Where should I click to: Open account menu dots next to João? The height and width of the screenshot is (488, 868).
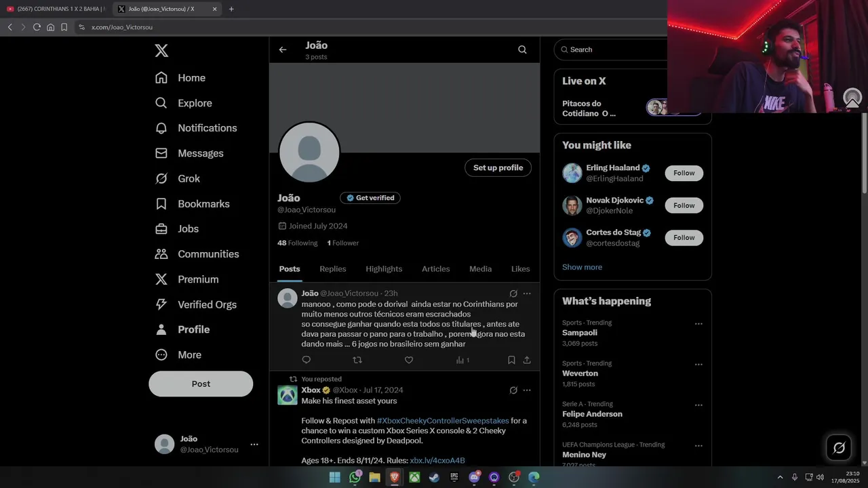(254, 445)
